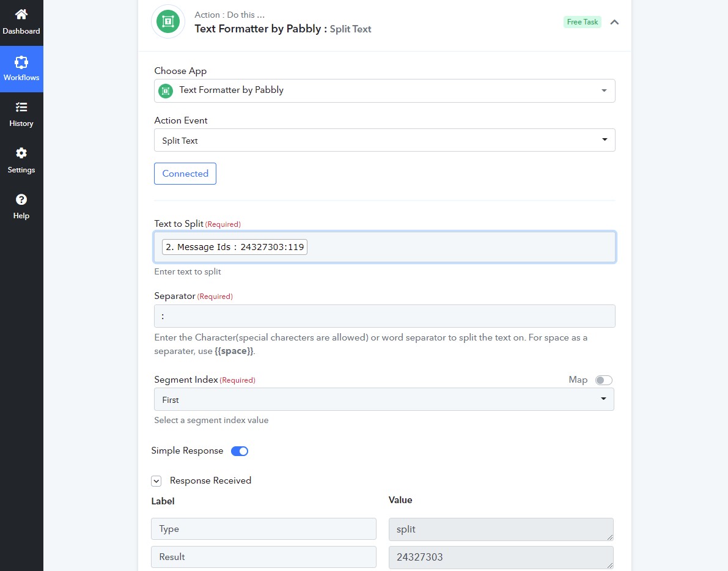Image resolution: width=728 pixels, height=571 pixels.
Task: Open the Help question mark icon
Action: tap(21, 200)
